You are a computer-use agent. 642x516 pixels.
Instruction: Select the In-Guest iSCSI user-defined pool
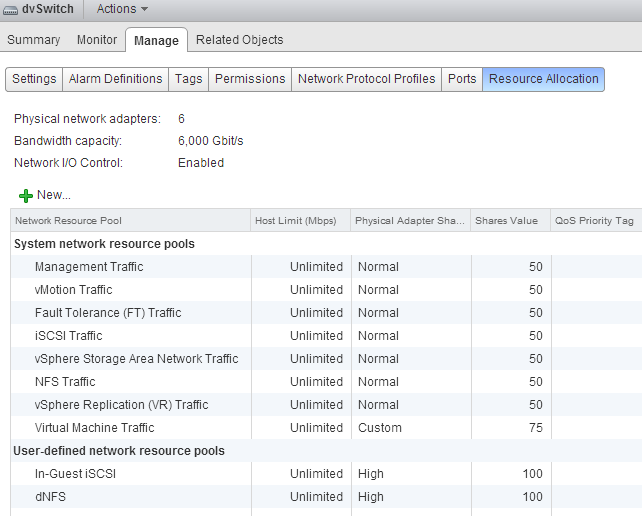point(76,474)
